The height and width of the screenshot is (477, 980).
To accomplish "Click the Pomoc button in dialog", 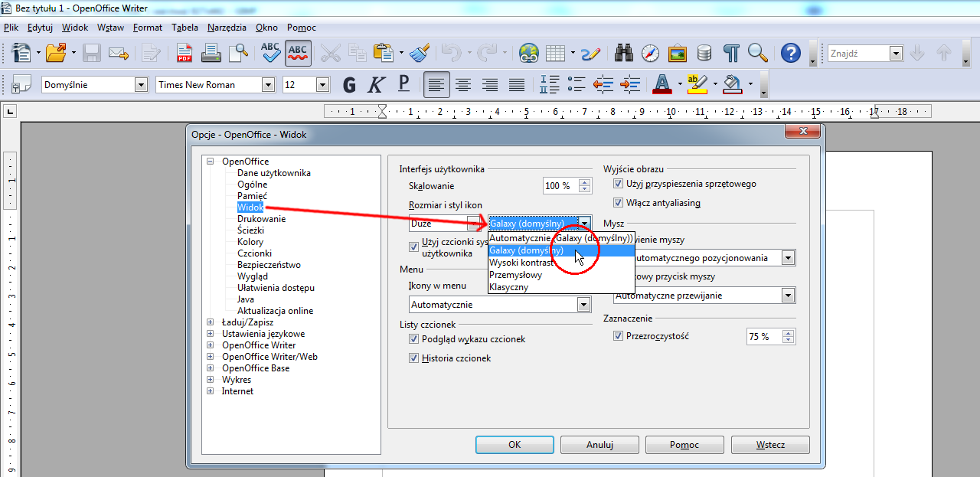I will (684, 445).
